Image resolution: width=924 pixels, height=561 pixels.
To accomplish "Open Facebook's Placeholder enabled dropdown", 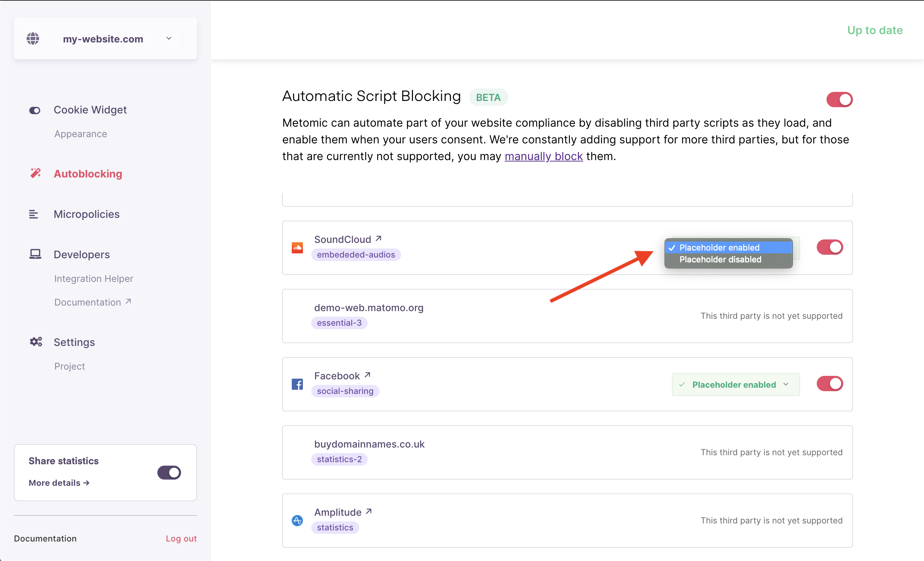I will tap(735, 385).
